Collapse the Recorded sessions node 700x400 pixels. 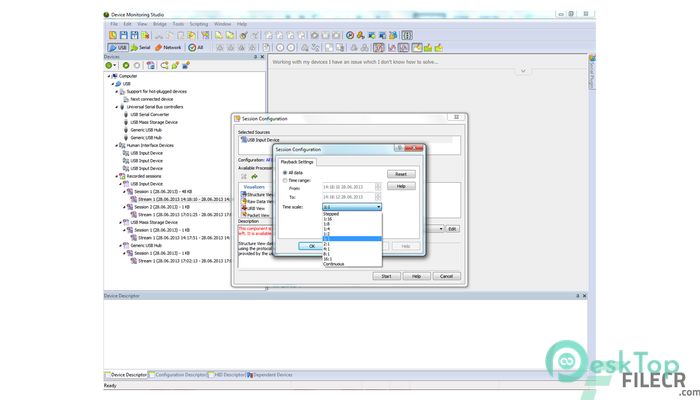[117, 176]
